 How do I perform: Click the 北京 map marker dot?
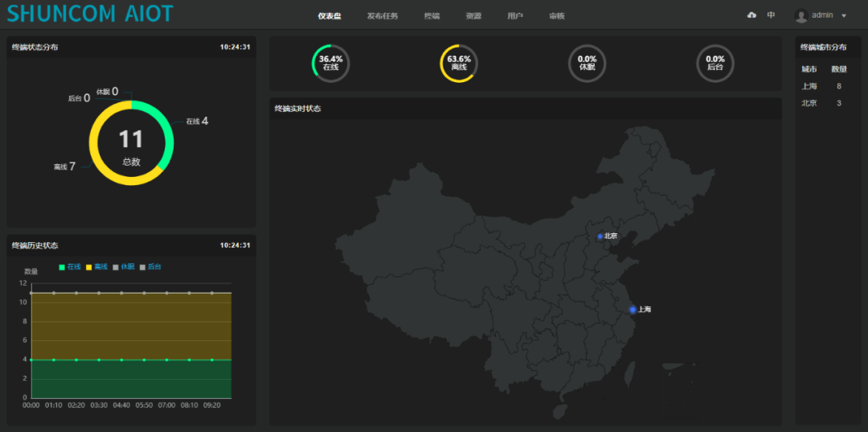click(600, 237)
